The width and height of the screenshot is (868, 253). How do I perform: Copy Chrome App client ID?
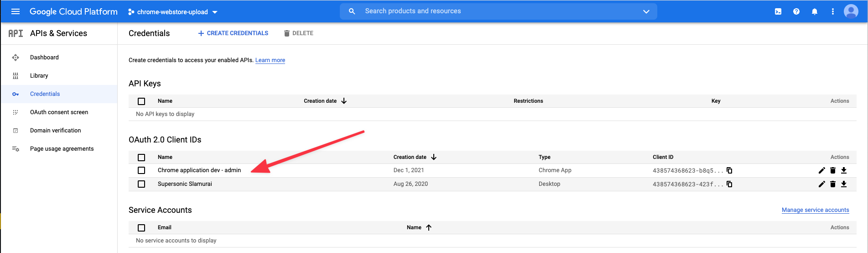click(x=729, y=170)
